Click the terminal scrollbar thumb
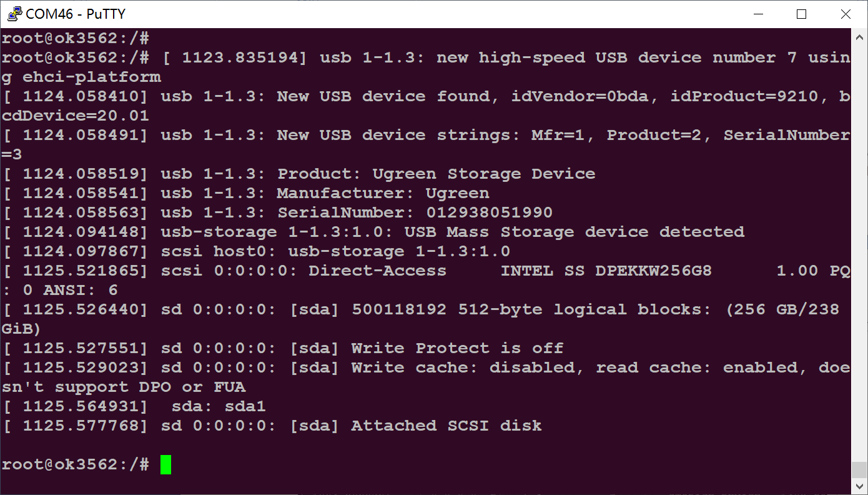This screenshot has height=495, width=868. (859, 469)
